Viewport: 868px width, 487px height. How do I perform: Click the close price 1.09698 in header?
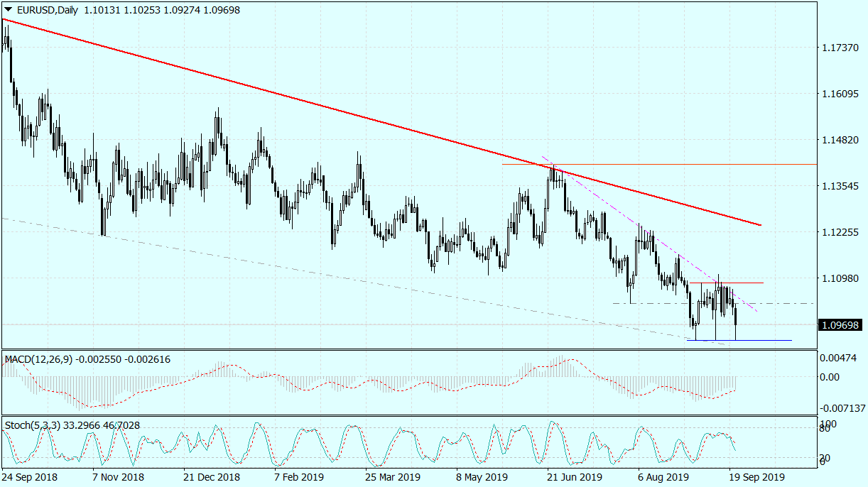tap(222, 11)
